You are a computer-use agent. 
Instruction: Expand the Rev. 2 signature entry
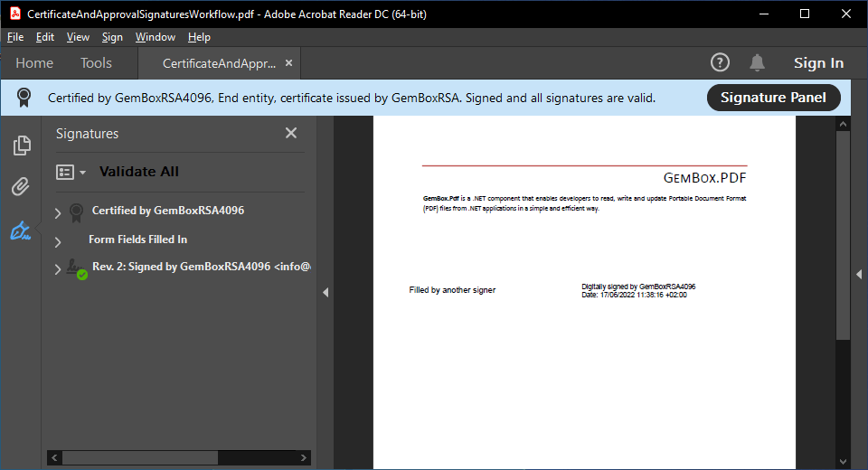point(59,269)
